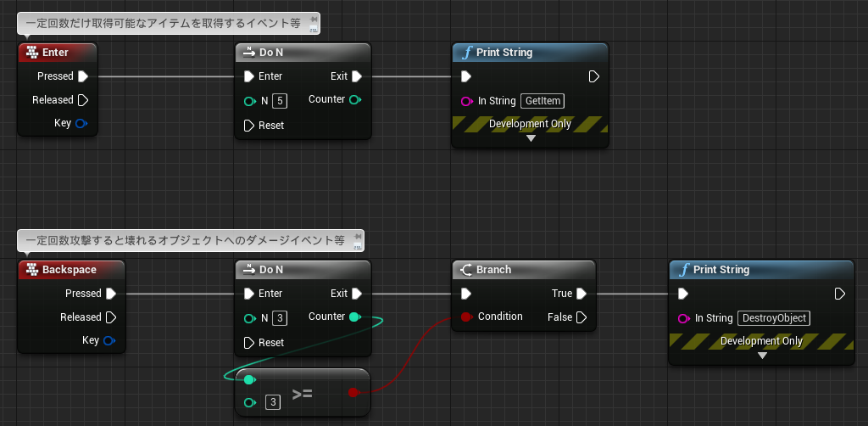Click the >= node's lower integer input pin

250,403
